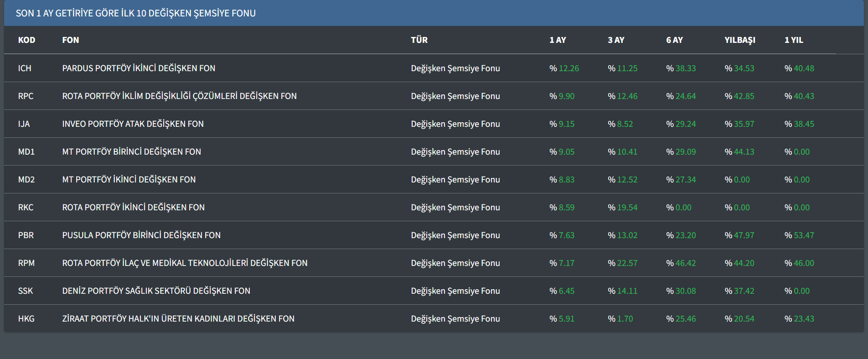The width and height of the screenshot is (868, 359).
Task: Open Inveo Portföy Atak Değişken Fon
Action: tap(133, 124)
